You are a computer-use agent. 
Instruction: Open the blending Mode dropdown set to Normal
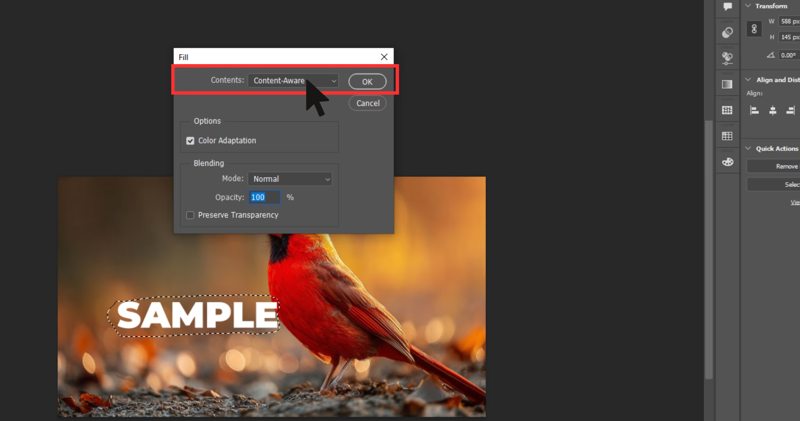(289, 179)
